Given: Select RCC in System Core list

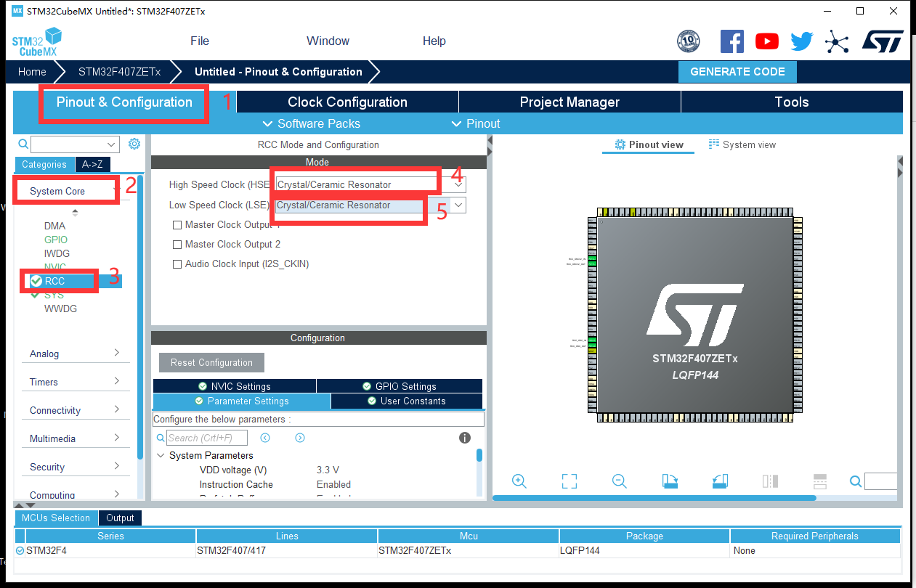Looking at the screenshot, I should (54, 281).
